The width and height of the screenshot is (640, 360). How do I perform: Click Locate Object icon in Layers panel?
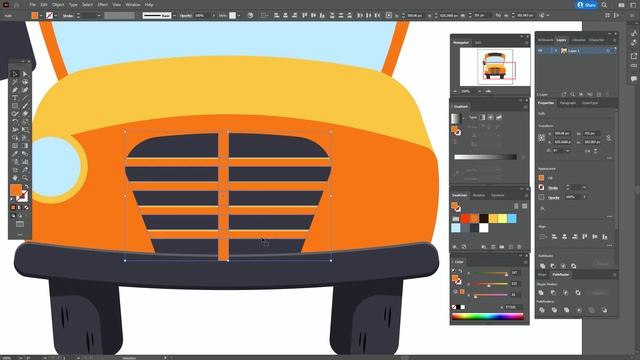tap(572, 94)
